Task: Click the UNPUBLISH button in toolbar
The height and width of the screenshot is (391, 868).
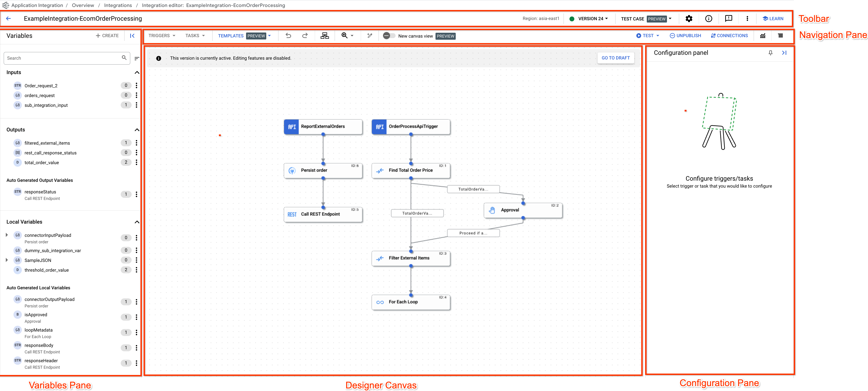Action: [685, 36]
